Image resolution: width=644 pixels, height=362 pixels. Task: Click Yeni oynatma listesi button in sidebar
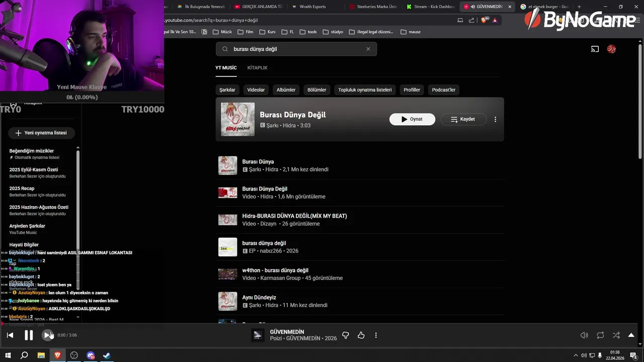click(41, 133)
